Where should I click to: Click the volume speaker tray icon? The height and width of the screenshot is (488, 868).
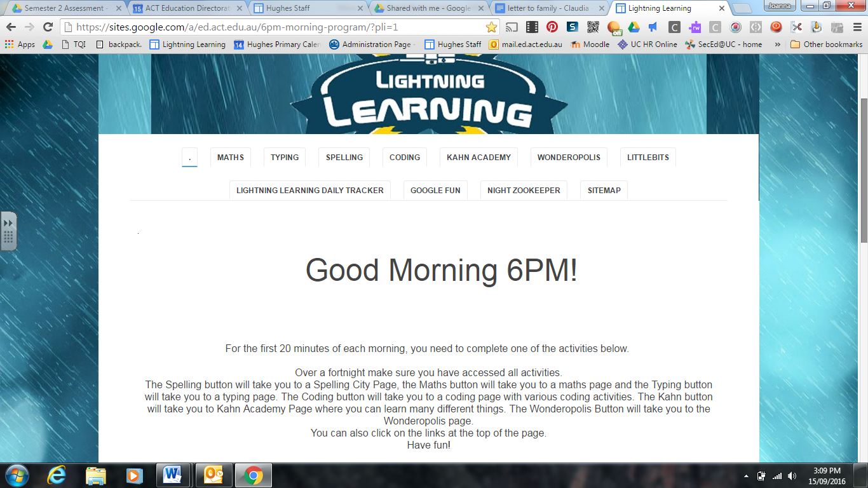pos(792,476)
